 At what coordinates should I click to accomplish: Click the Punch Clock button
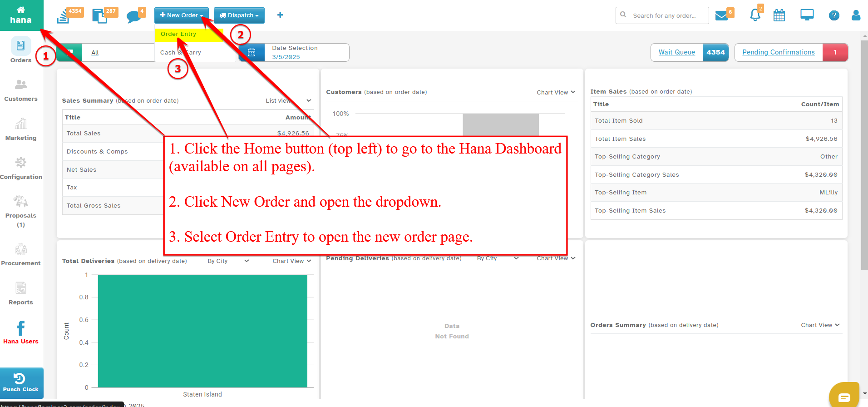21,383
